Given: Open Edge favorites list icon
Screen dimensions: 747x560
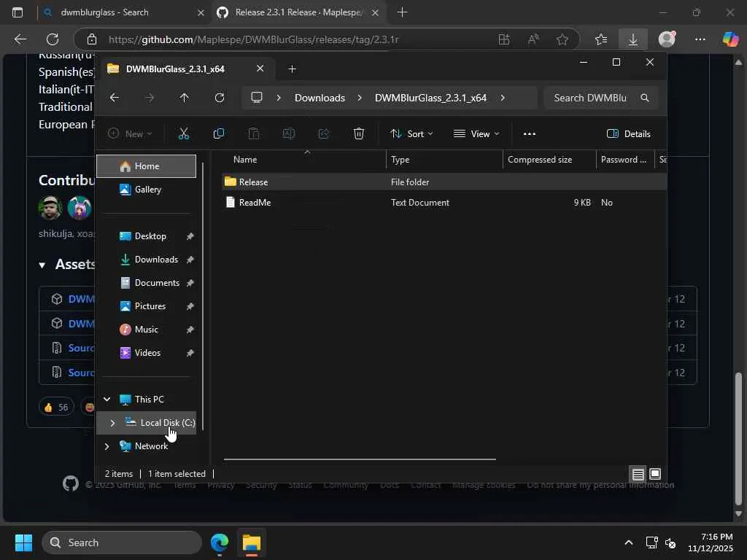Looking at the screenshot, I should [x=601, y=39].
